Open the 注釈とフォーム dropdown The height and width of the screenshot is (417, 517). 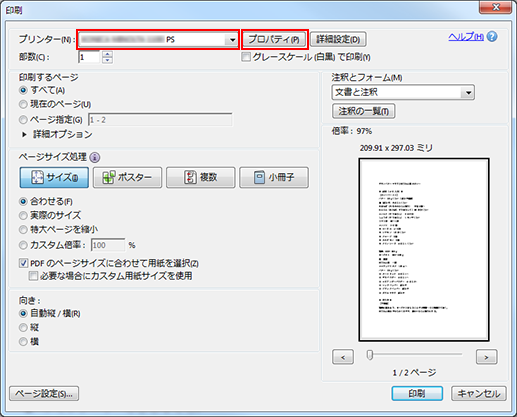[x=403, y=92]
